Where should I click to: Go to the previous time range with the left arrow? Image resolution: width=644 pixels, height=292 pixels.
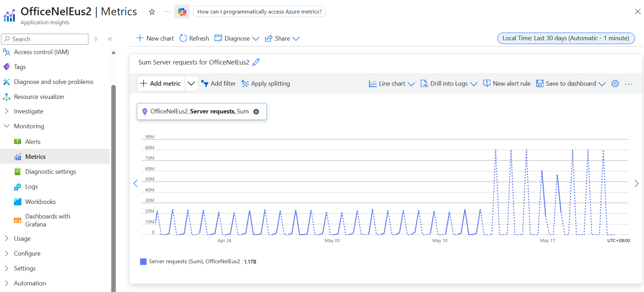pos(136,183)
